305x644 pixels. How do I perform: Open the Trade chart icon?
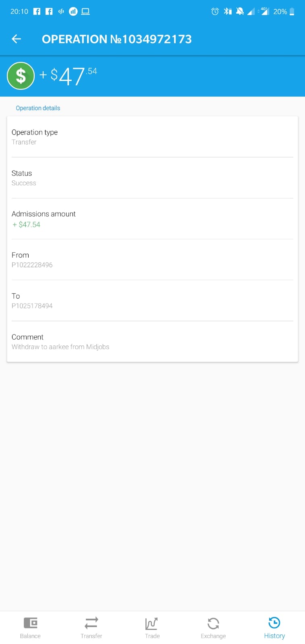[x=152, y=623]
